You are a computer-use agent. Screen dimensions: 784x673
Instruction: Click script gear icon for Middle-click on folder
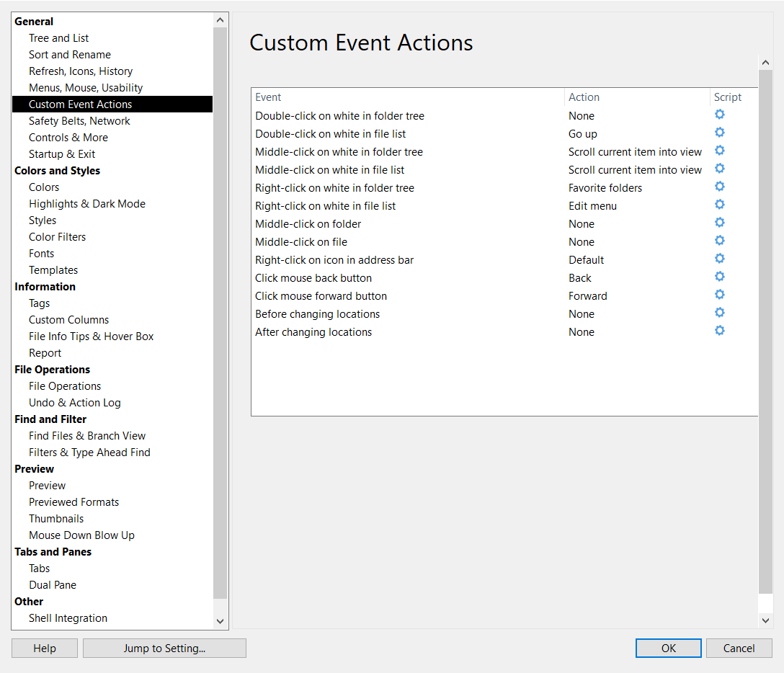(x=719, y=223)
